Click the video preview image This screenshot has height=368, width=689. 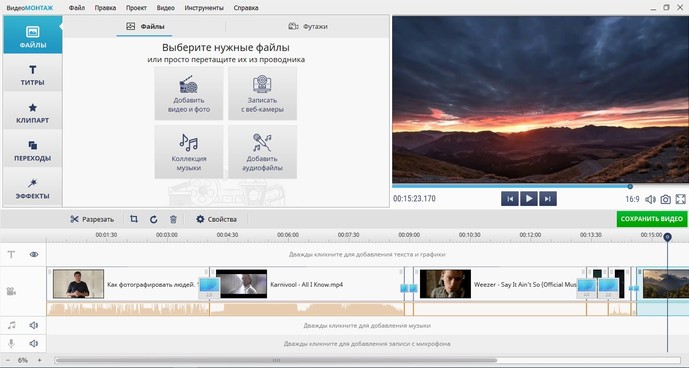pos(540,99)
